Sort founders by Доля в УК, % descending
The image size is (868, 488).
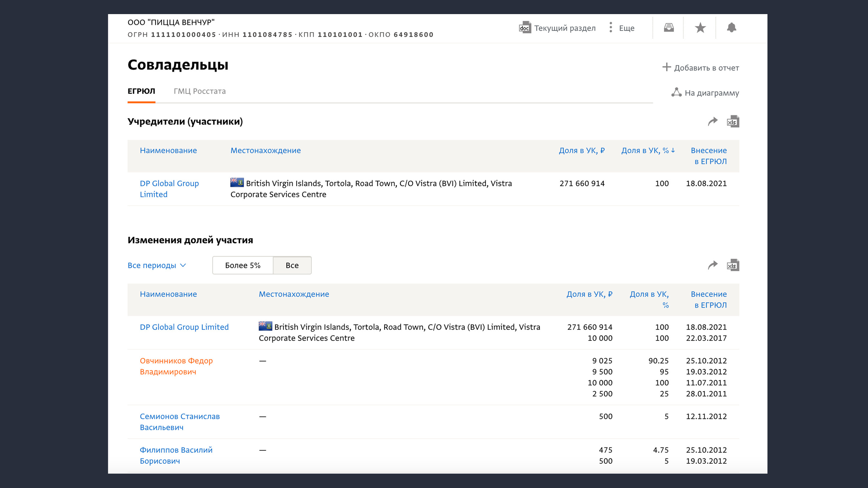pyautogui.click(x=648, y=150)
